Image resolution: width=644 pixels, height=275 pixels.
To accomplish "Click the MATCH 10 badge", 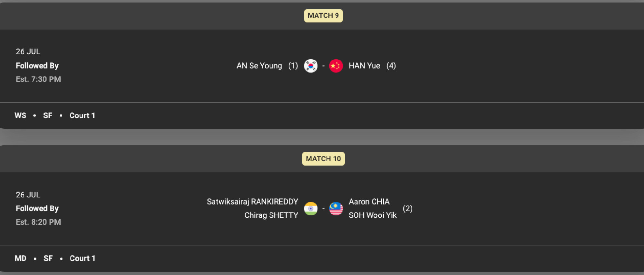I will click(x=323, y=159).
